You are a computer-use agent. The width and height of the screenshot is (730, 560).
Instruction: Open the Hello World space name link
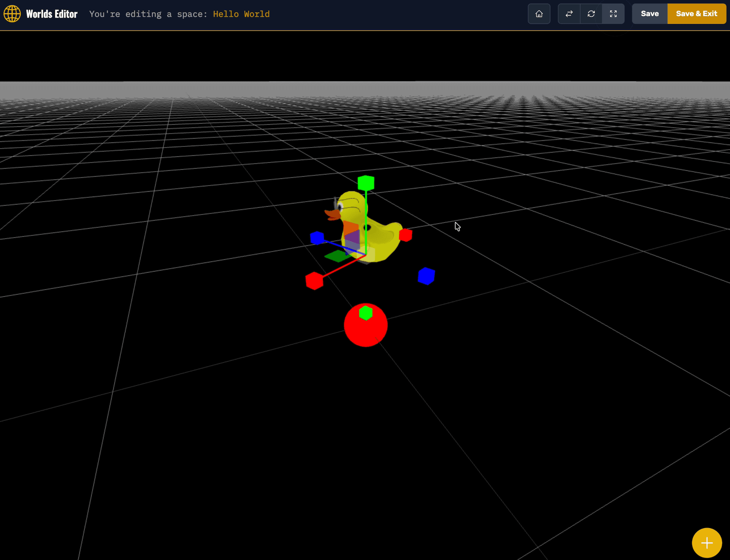(x=241, y=14)
